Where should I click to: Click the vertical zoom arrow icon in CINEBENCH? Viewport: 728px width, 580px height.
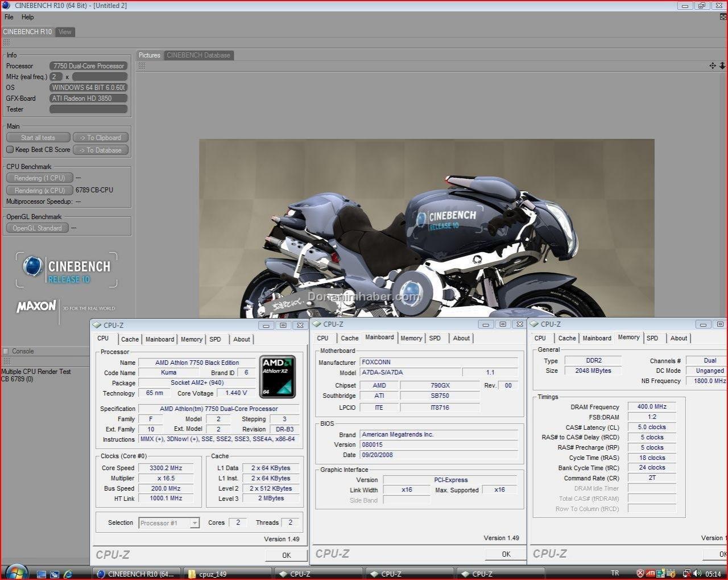(722, 66)
